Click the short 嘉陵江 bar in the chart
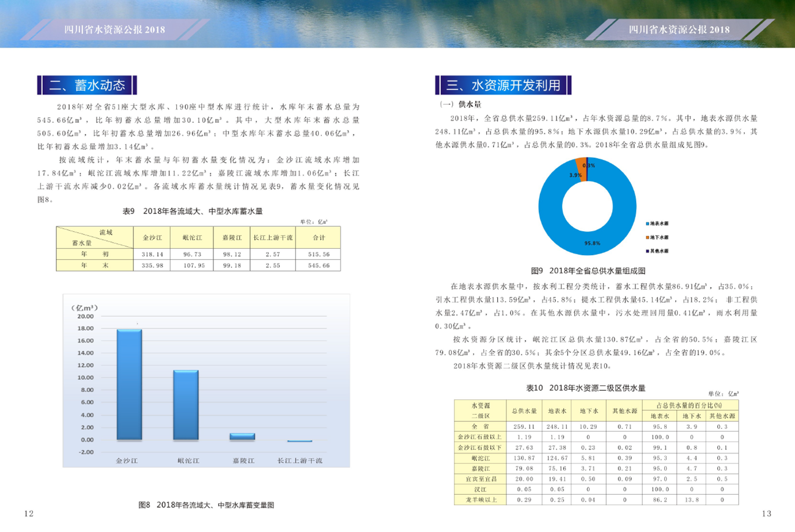Image resolution: width=795 pixels, height=532 pixels. (x=242, y=436)
